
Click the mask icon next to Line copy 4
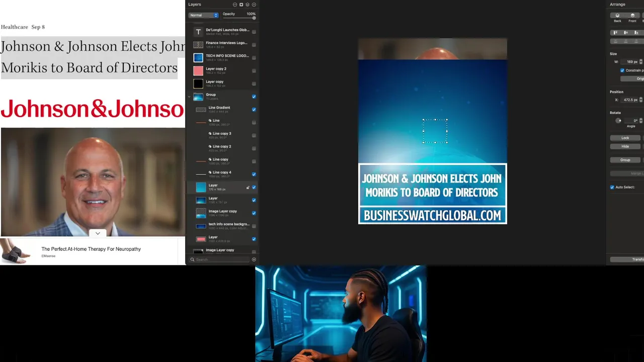tap(210, 172)
